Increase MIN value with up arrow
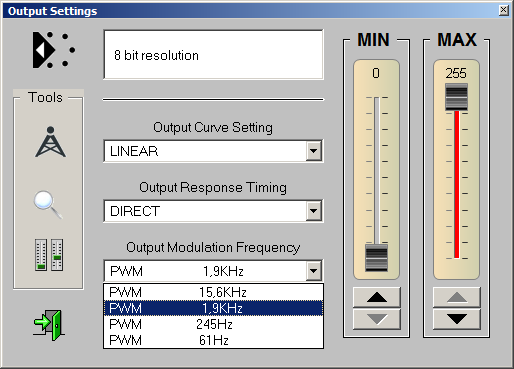This screenshot has width=514, height=369. point(377,297)
